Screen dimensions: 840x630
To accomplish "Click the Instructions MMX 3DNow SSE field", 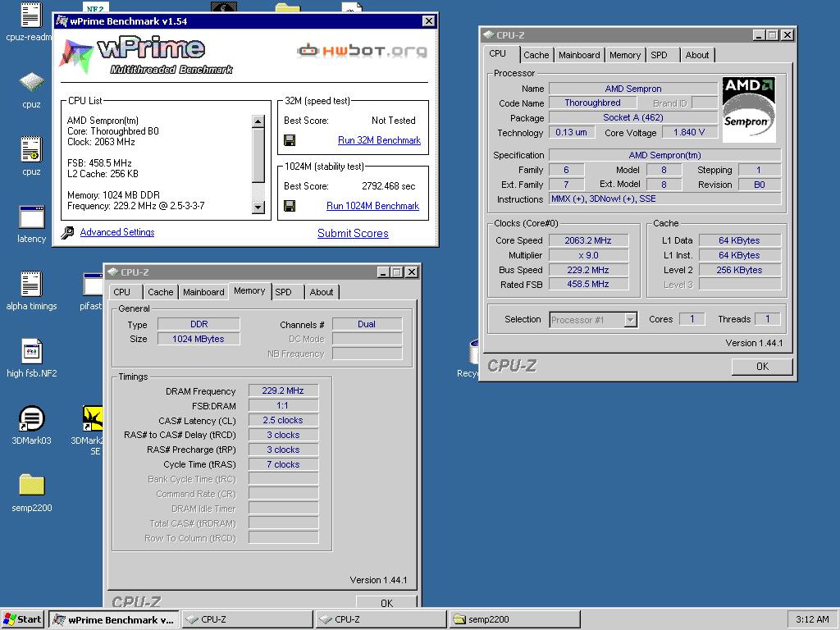I will [664, 199].
